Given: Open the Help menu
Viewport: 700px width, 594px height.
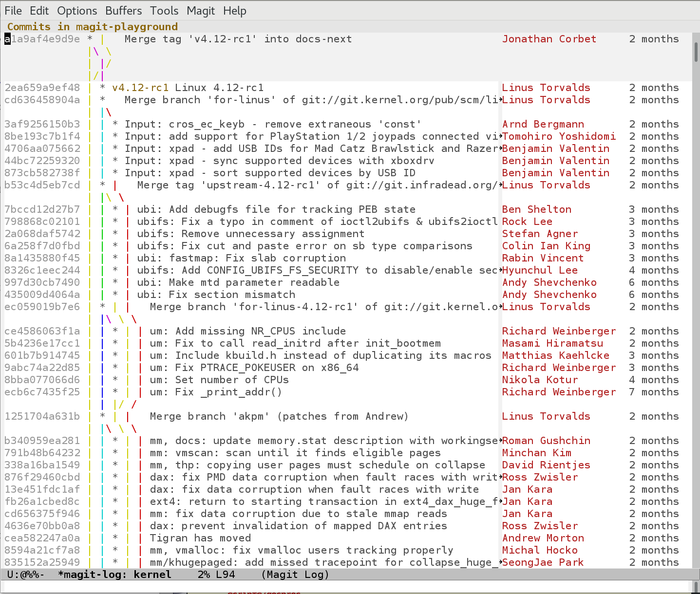Looking at the screenshot, I should tap(235, 11).
